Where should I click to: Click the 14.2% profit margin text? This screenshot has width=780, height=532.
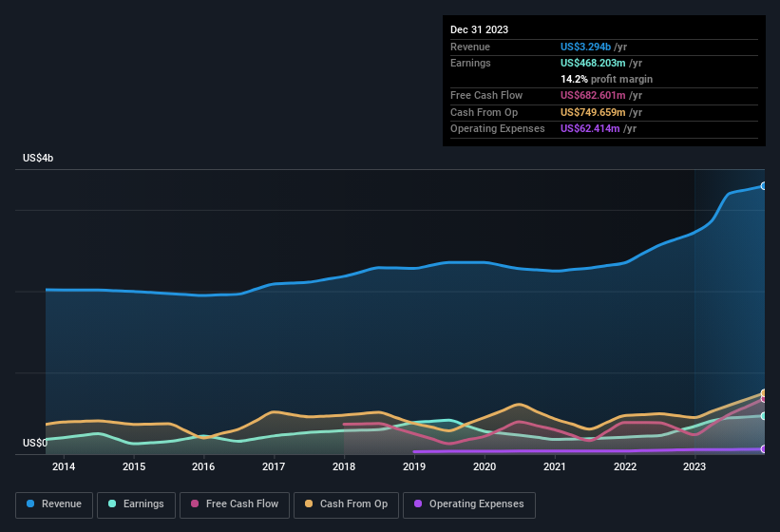click(x=606, y=79)
